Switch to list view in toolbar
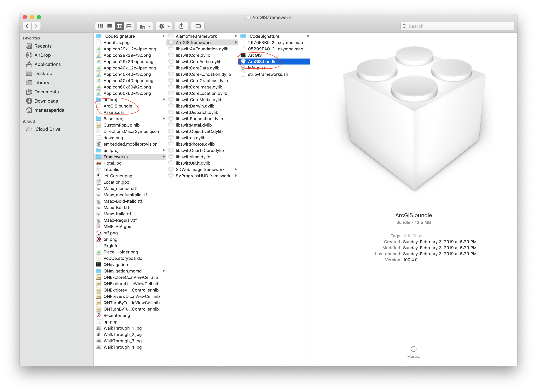Screen dimensions: 537x392 pos(110,26)
